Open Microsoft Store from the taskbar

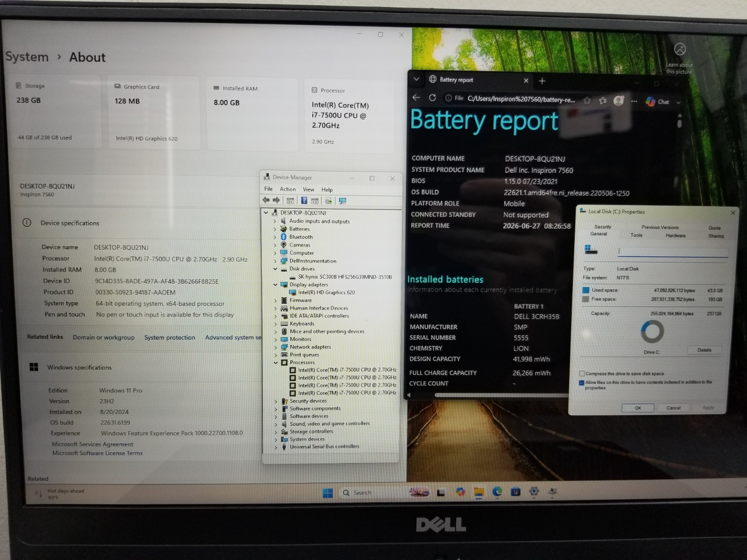515,491
